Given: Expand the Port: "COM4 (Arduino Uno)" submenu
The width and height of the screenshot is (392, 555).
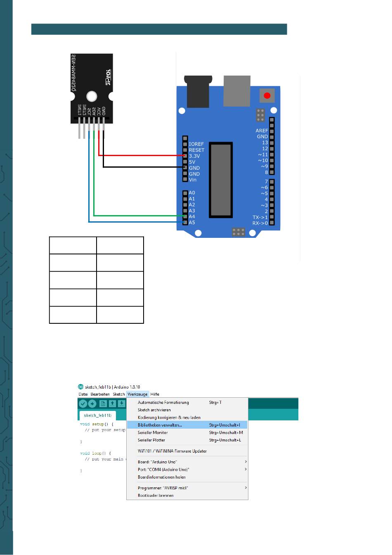Looking at the screenshot, I should [187, 470].
